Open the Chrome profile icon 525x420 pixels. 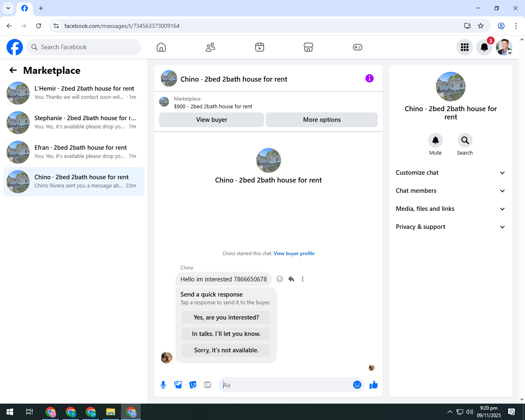click(501, 26)
